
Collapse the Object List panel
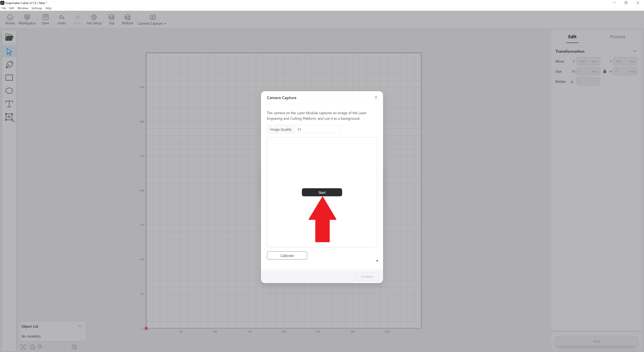point(80,326)
